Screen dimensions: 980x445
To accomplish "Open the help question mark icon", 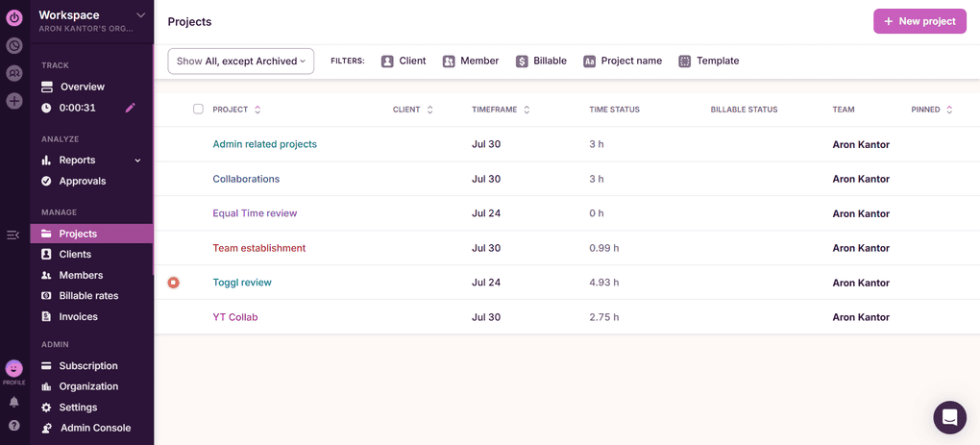I will click(x=14, y=426).
